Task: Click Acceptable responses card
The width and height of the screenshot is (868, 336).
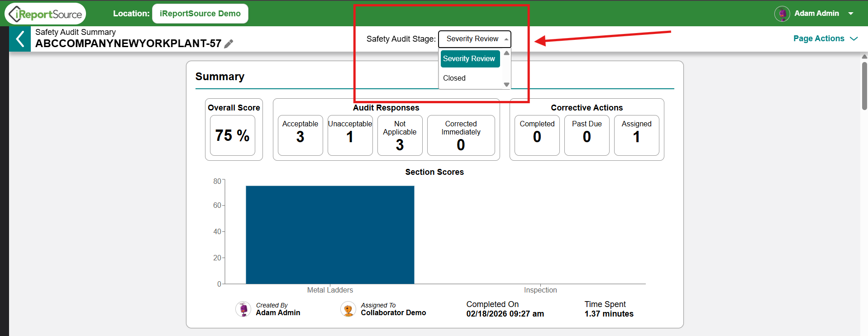Action: (x=300, y=135)
